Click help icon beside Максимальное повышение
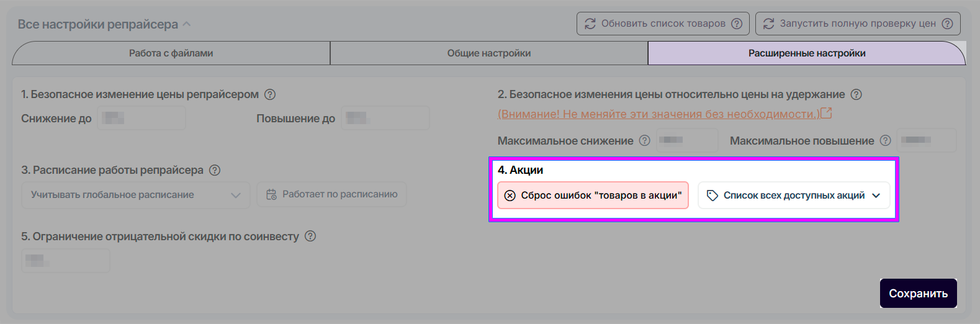The height and width of the screenshot is (324, 980). 886,141
